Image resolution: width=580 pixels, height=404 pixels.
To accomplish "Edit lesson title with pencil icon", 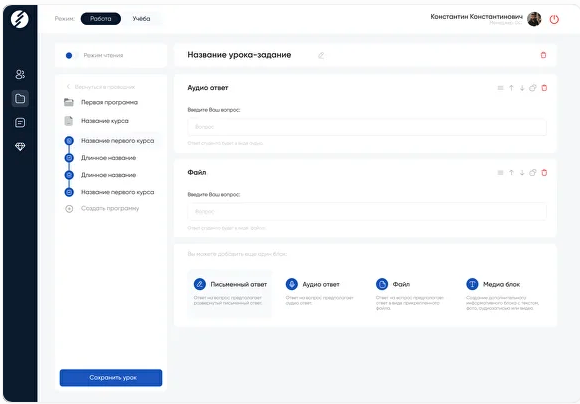I will tap(321, 55).
